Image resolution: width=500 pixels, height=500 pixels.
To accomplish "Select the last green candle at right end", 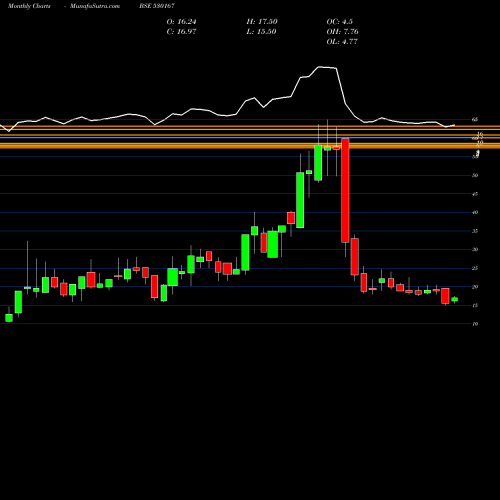I will pyautogui.click(x=455, y=299).
